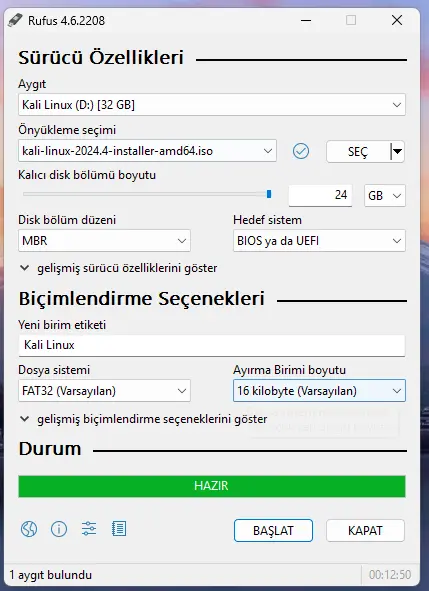
Task: Open the GB unit dropdown
Action: [385, 196]
